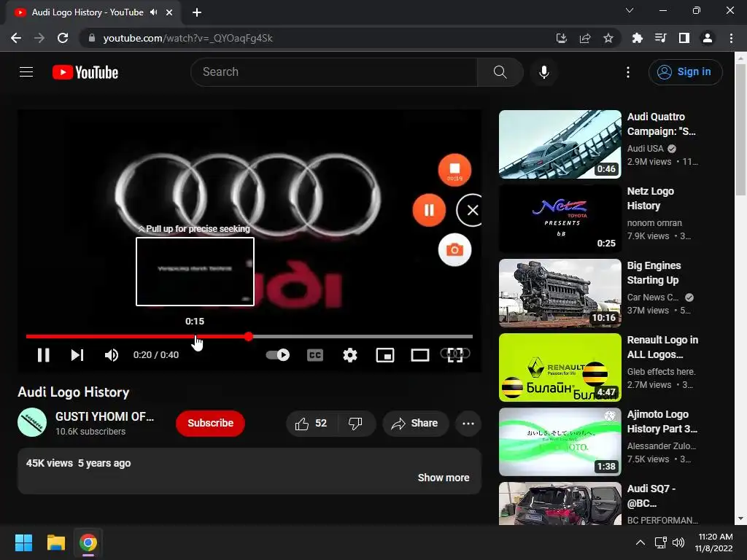Toggle the autoplay switch
The height and width of the screenshot is (560, 747).
[278, 355]
